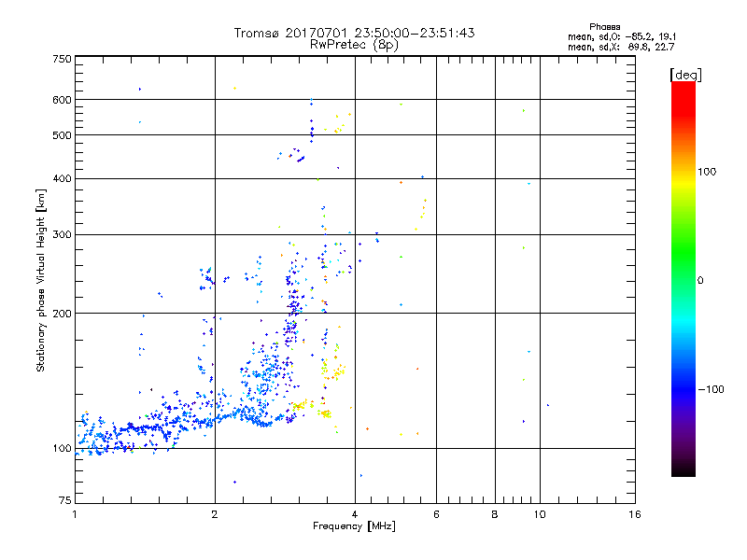Click the rainbow phase colorbar
Viewport: 747px width, 560px height.
(684, 278)
